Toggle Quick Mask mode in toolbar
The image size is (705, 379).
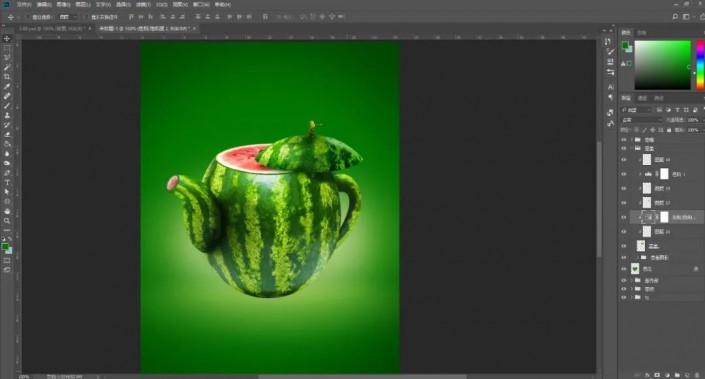tap(7, 260)
